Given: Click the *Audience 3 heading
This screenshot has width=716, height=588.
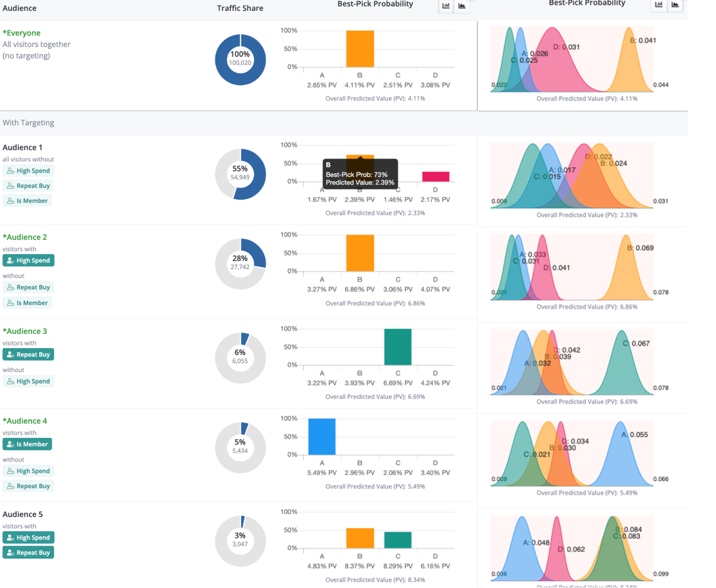Looking at the screenshot, I should (25, 331).
